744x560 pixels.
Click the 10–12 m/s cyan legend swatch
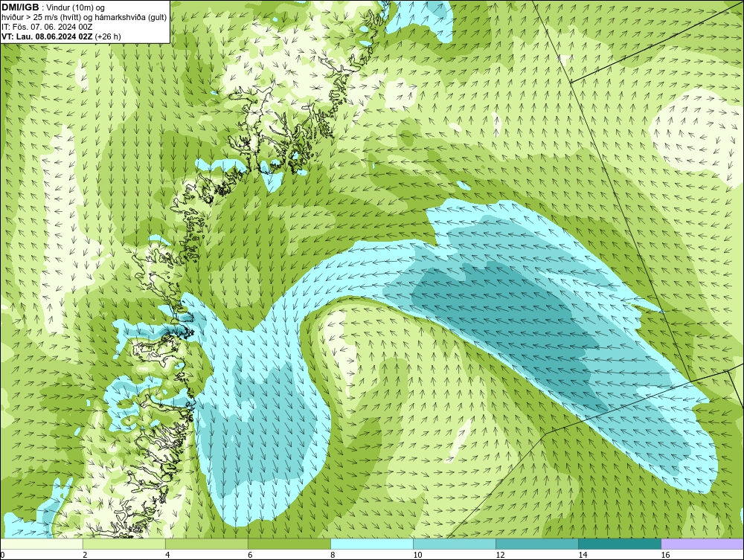tap(455, 544)
